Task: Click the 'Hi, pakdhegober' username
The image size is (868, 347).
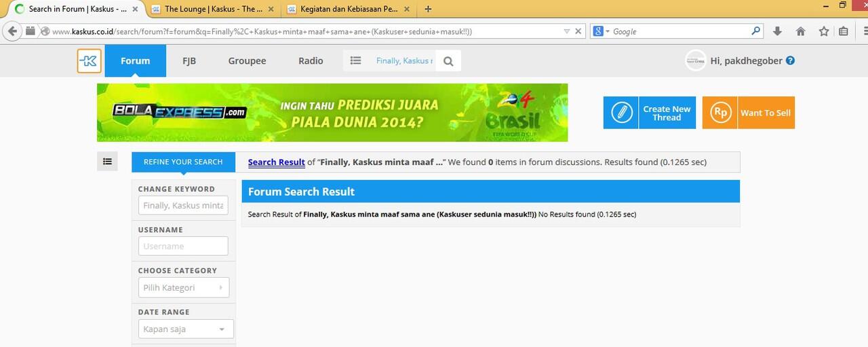Action: (x=747, y=60)
